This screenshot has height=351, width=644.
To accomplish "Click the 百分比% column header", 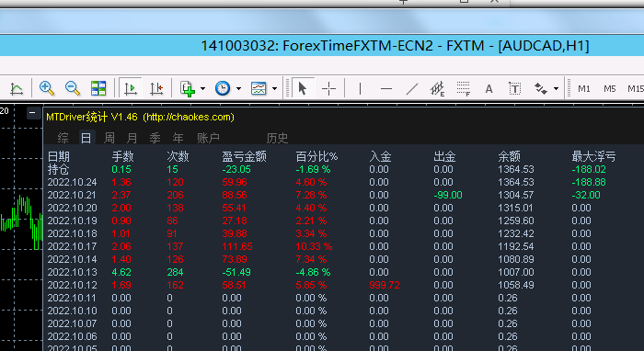I will pos(316,156).
